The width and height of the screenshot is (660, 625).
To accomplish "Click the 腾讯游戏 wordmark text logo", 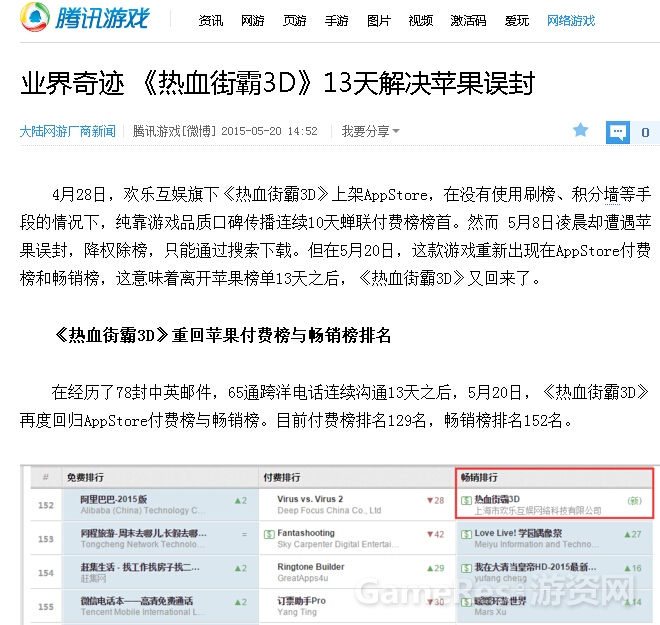I will click(102, 18).
